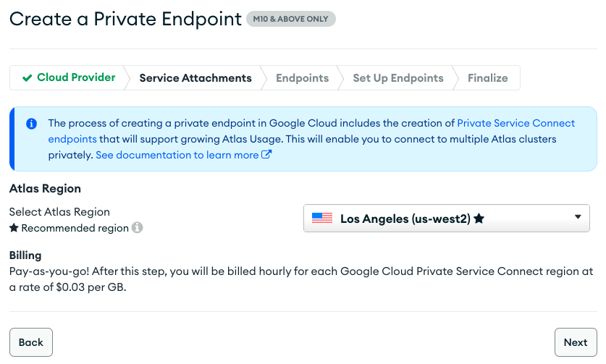Select the Finalize step
The height and width of the screenshot is (364, 606).
click(487, 78)
